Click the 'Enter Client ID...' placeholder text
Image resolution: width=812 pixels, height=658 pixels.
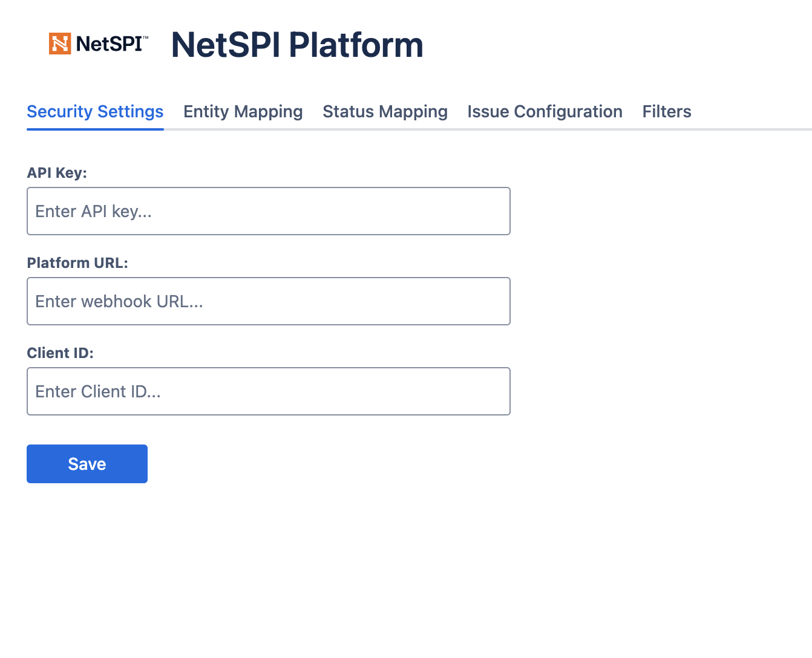(98, 391)
